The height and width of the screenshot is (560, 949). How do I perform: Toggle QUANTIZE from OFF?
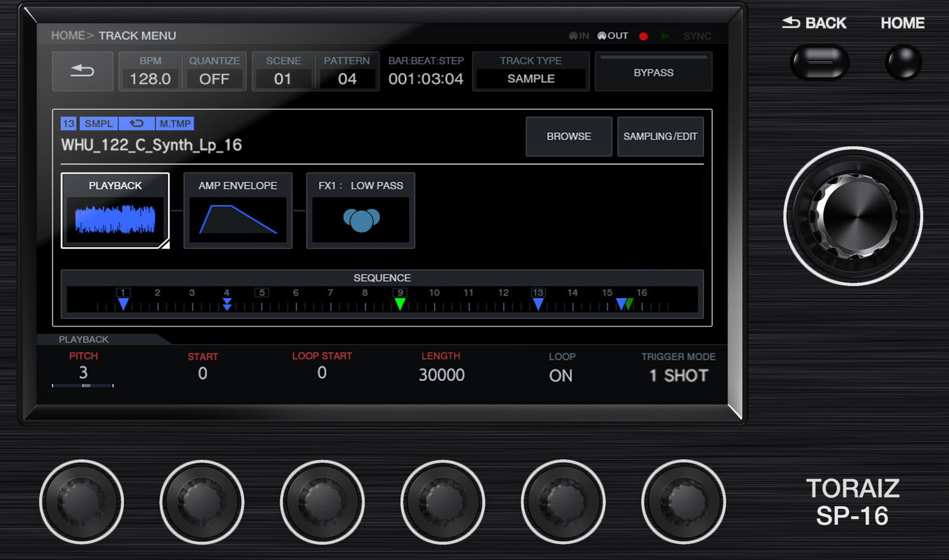point(215,79)
